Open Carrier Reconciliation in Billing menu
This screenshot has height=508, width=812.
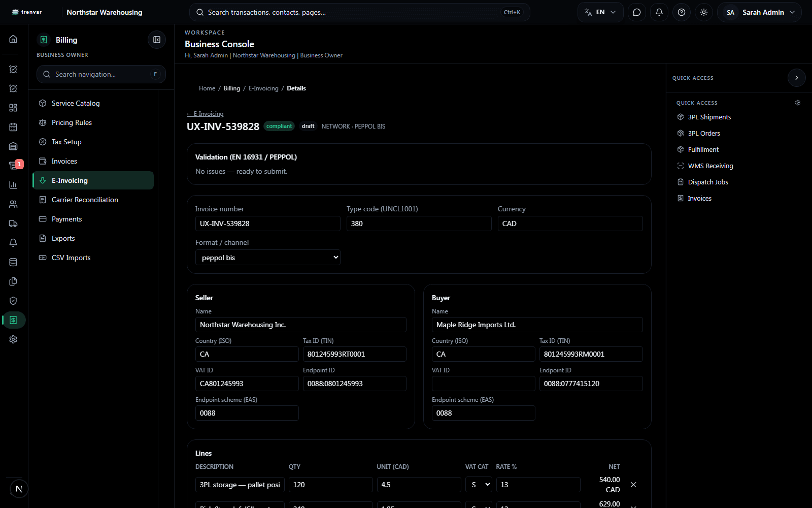(x=93, y=200)
